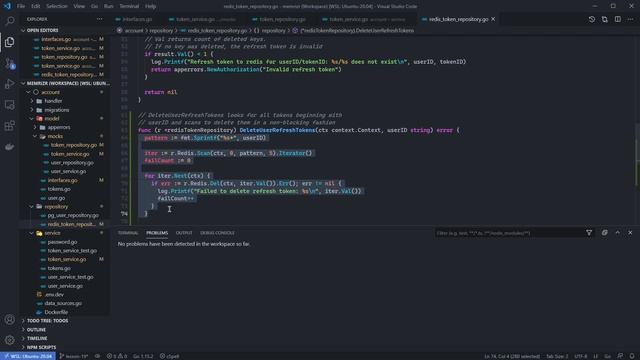Switch to the Output panel tab
The height and width of the screenshot is (360, 640).
click(x=184, y=233)
